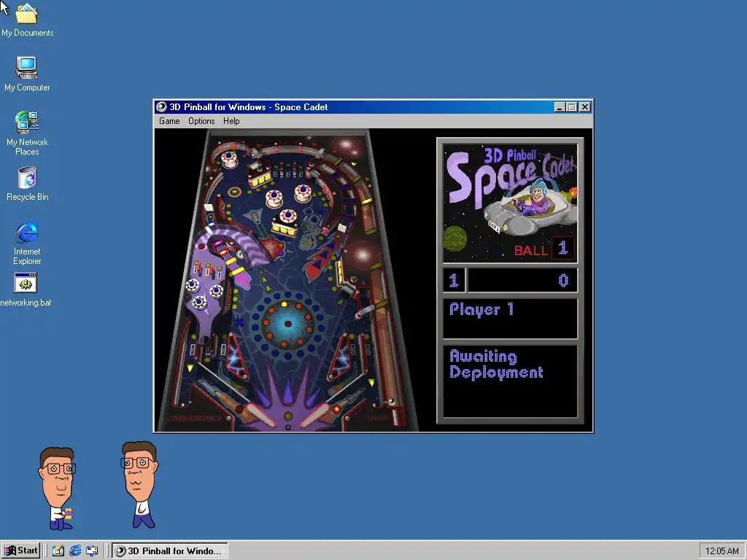Select the networking.bat file icon
Screen dimensions: 747x560
pos(26,289)
